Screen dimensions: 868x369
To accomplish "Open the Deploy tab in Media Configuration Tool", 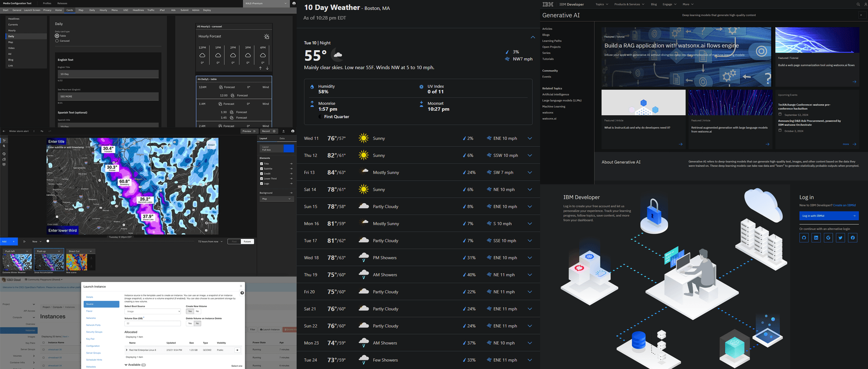I will point(207,10).
